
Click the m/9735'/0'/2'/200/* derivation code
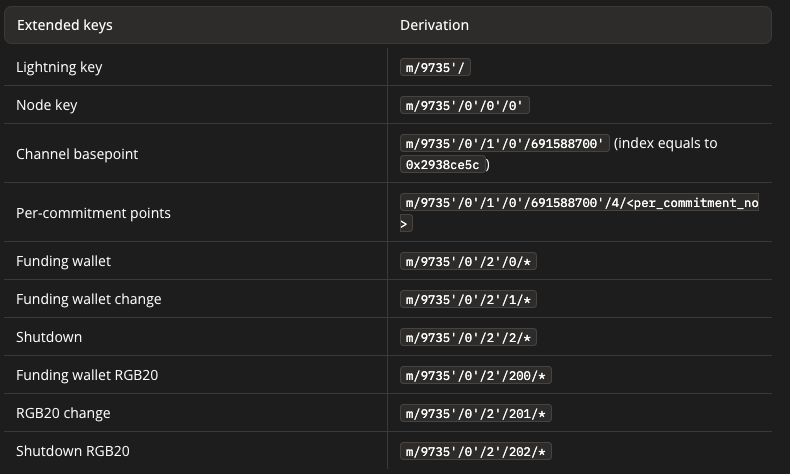[x=476, y=375]
